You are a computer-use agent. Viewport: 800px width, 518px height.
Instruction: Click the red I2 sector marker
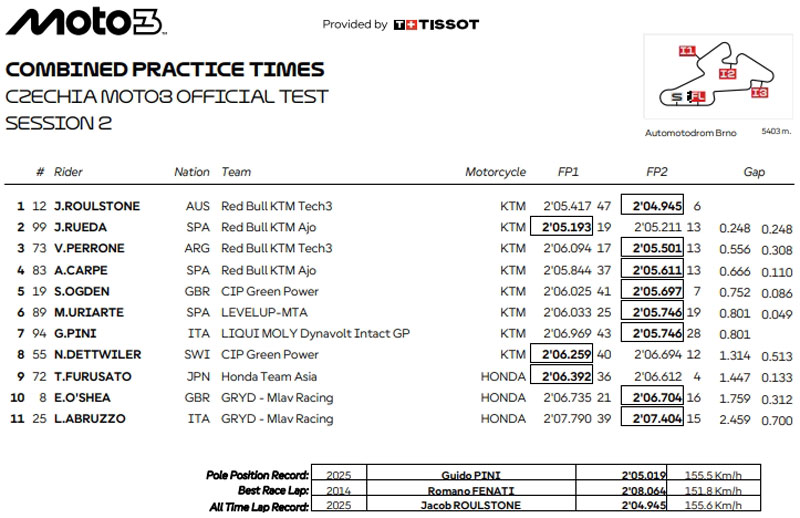(727, 74)
